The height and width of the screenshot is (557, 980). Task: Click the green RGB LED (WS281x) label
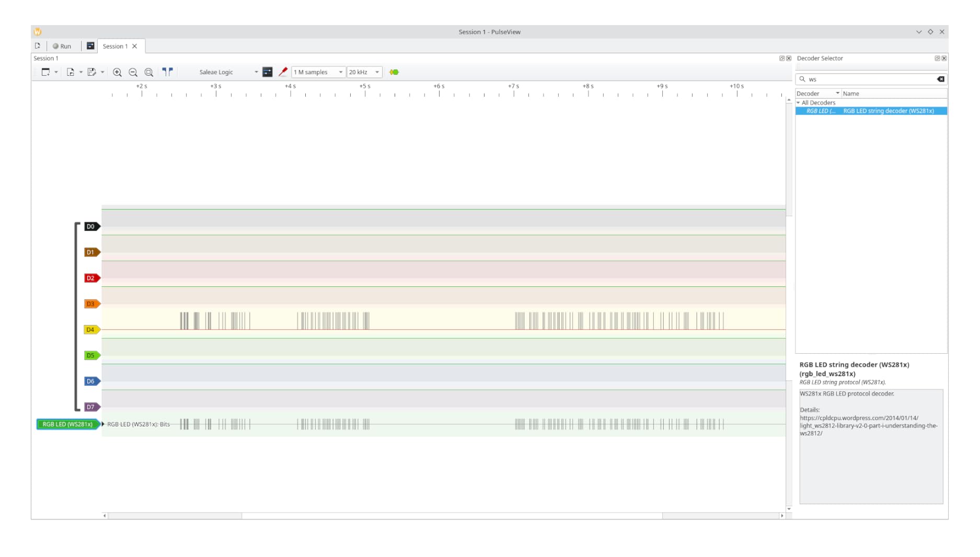click(67, 424)
